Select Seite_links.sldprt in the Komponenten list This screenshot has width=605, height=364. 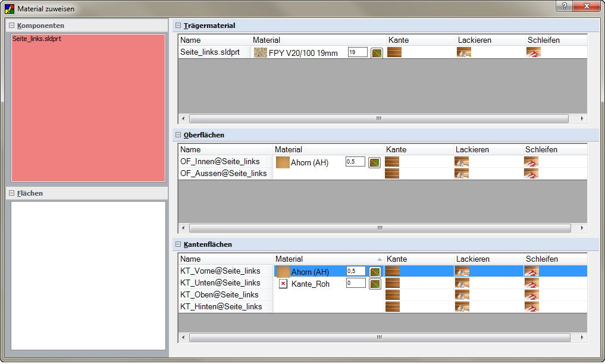coord(36,39)
